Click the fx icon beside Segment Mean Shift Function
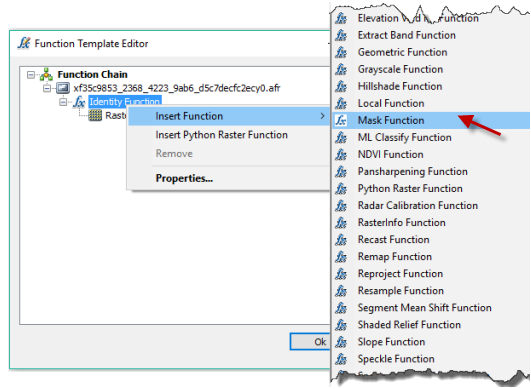The height and width of the screenshot is (389, 531). (x=341, y=308)
